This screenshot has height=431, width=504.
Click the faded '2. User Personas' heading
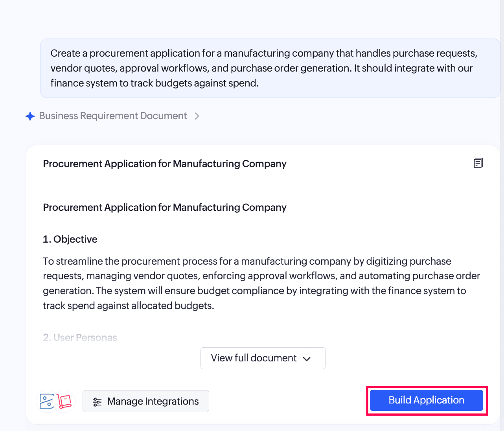(80, 337)
